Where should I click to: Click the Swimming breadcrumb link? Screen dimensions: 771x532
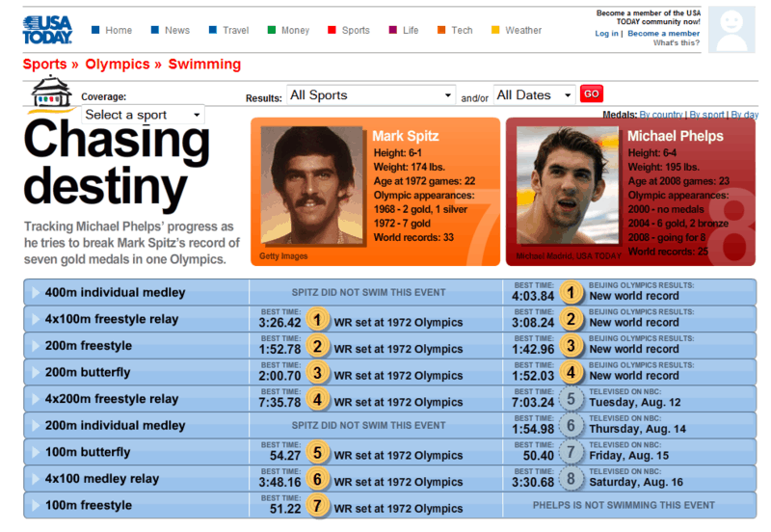pyautogui.click(x=204, y=65)
